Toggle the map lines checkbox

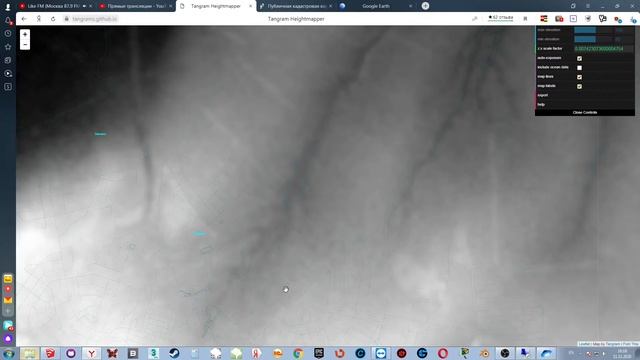pos(579,77)
